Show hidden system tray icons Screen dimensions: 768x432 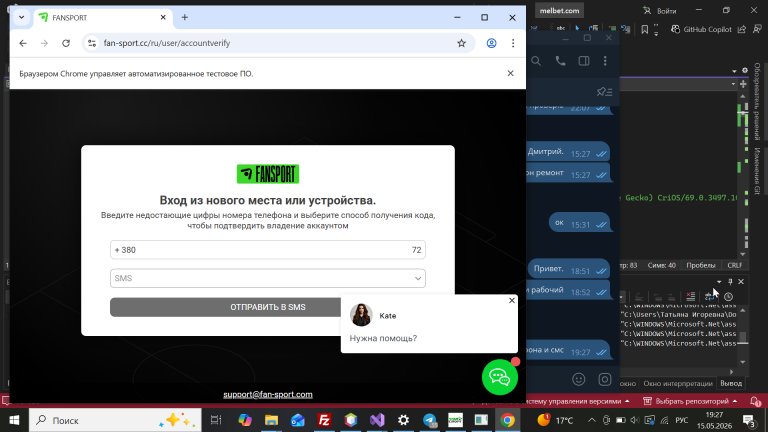pyautogui.click(x=592, y=420)
